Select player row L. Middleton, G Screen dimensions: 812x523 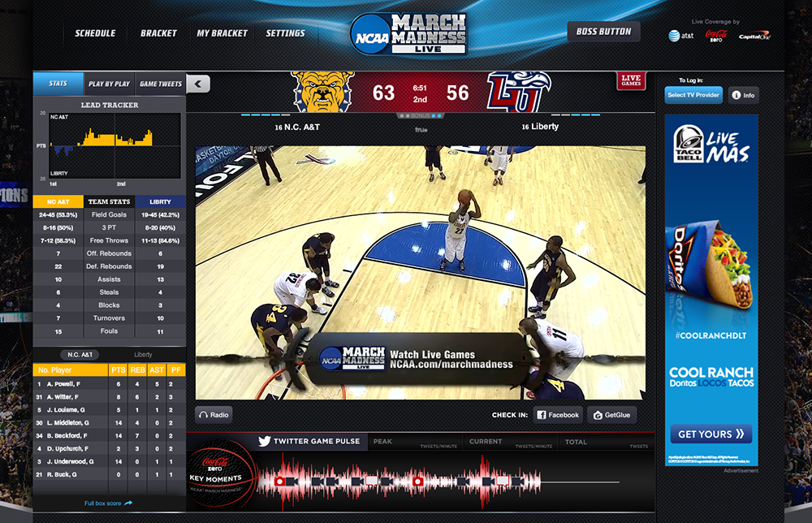[x=110, y=422]
